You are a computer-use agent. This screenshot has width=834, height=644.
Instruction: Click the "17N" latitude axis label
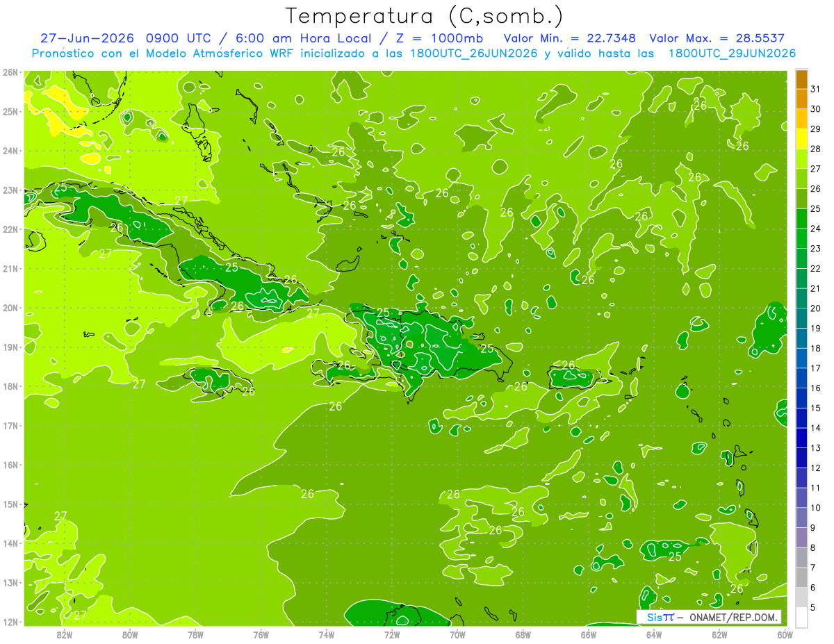click(x=10, y=425)
